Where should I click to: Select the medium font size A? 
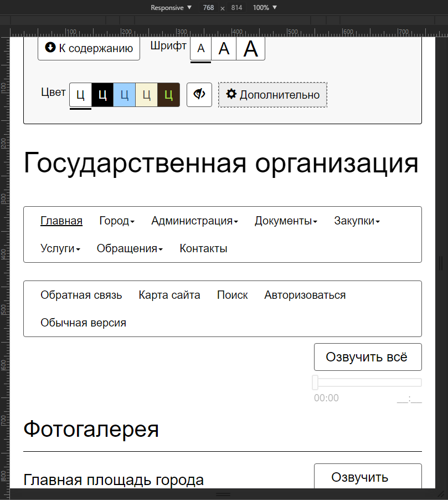224,49
